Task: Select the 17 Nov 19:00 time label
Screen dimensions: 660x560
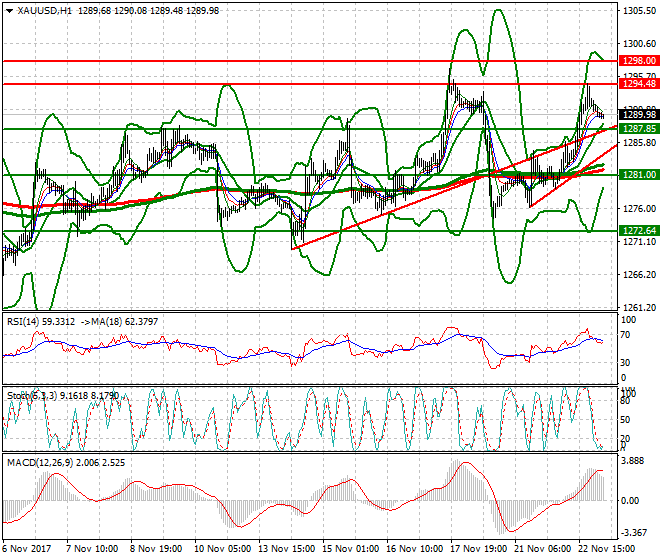Action: coord(478,549)
